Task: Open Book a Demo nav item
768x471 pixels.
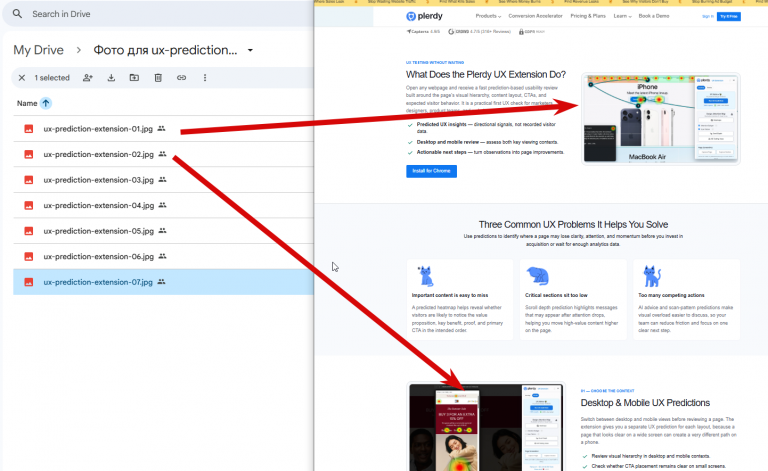Action: point(653,16)
